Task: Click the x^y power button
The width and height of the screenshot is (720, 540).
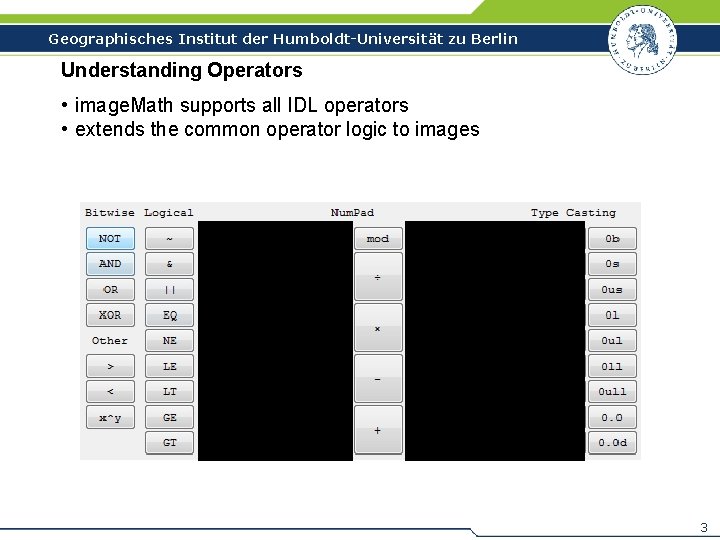Action: coord(110,417)
